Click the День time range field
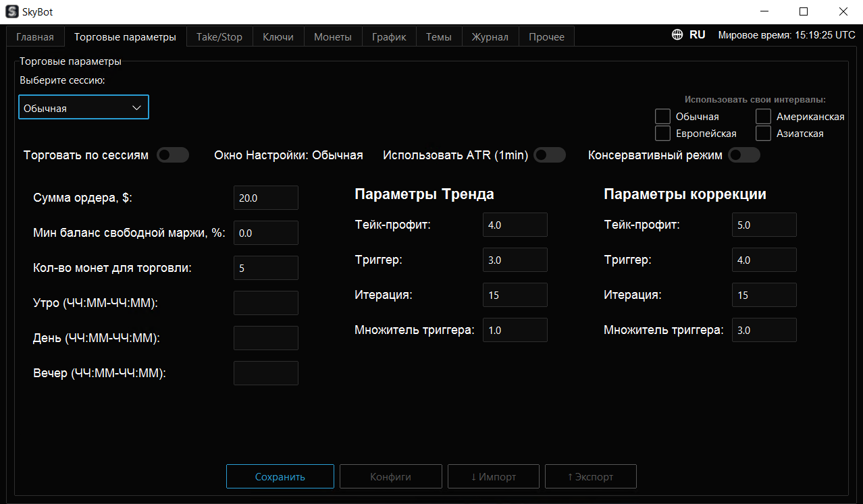 tap(266, 338)
